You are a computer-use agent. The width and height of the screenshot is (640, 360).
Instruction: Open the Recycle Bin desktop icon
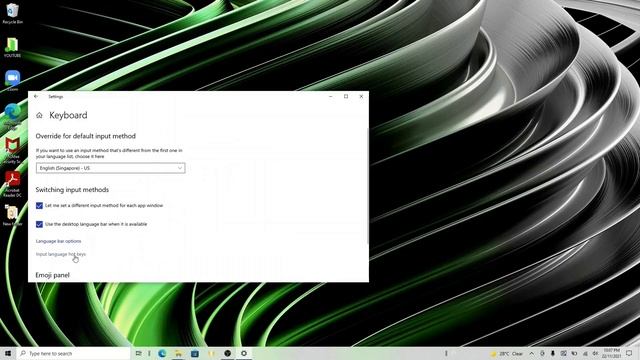click(x=12, y=13)
